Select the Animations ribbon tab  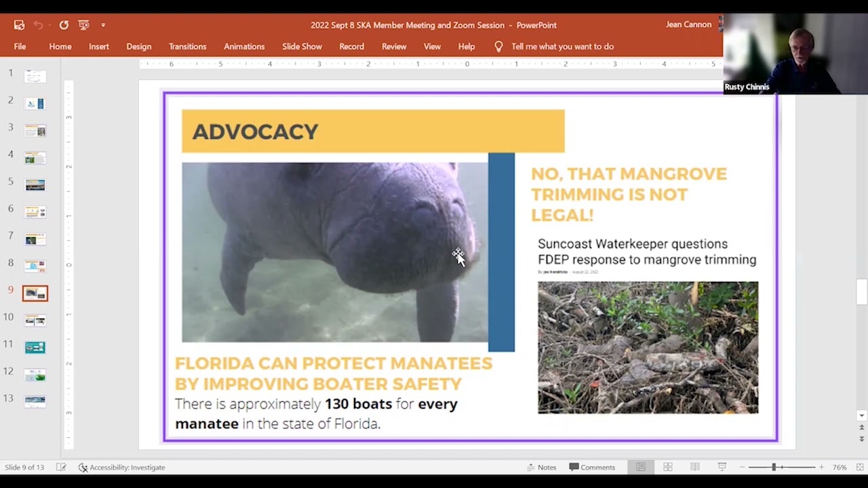(244, 47)
